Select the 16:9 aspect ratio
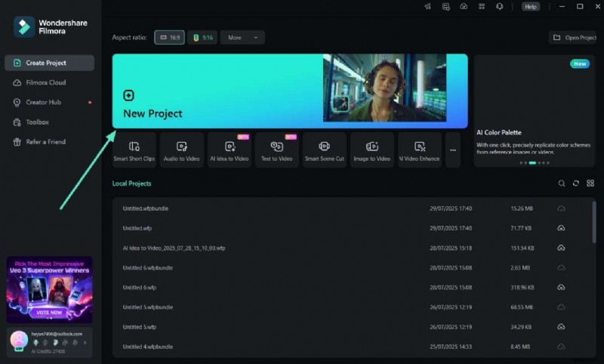Image resolution: width=604 pixels, height=364 pixels. point(170,37)
